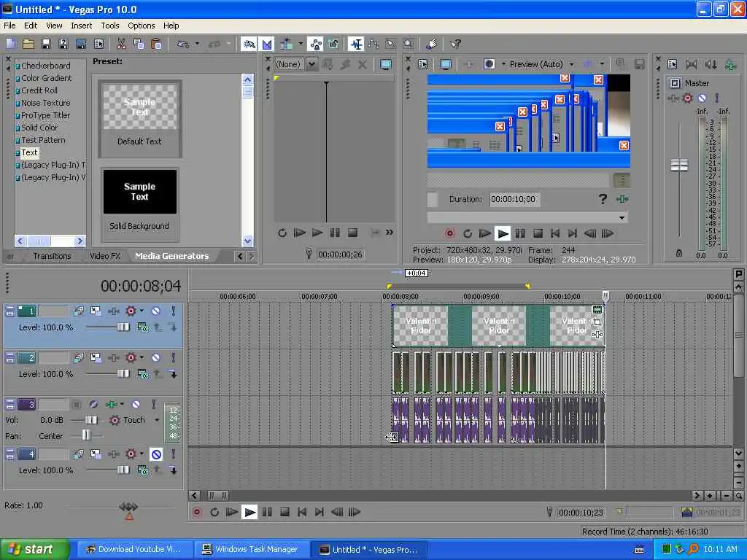Open Preview (Auto) quality dropdown

572,64
